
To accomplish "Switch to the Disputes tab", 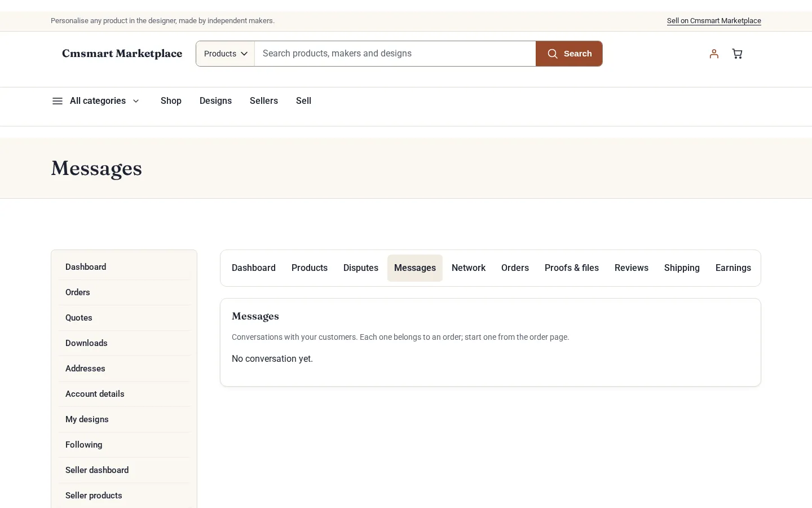I will (361, 268).
